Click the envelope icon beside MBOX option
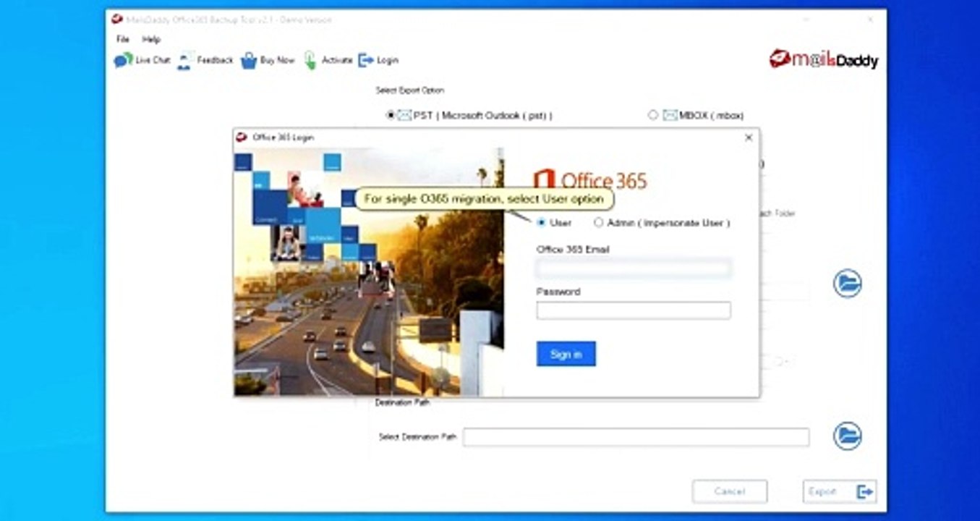The image size is (980, 521). 670,115
